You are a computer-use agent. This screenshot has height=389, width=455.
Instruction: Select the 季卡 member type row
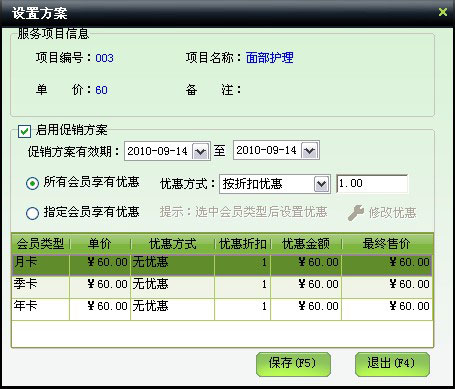click(x=222, y=287)
